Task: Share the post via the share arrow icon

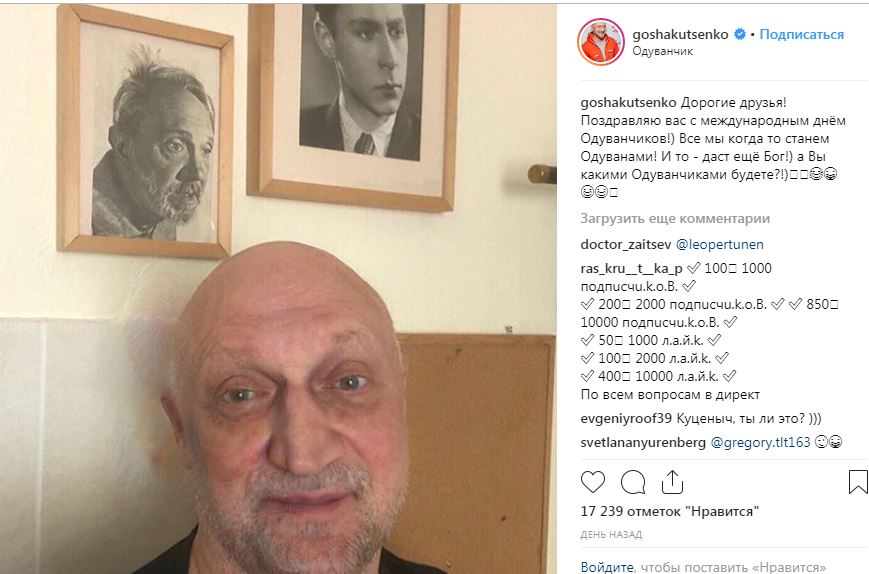Action: [x=672, y=482]
